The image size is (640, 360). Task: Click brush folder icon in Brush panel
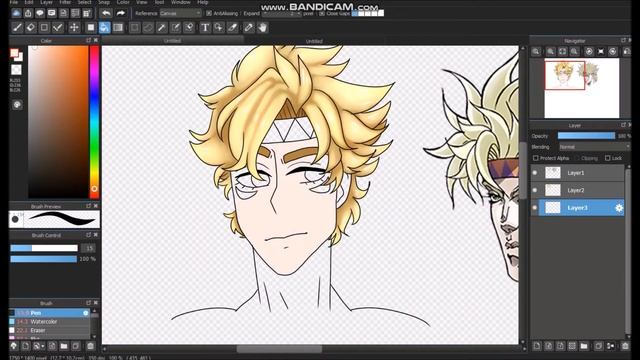click(x=64, y=346)
